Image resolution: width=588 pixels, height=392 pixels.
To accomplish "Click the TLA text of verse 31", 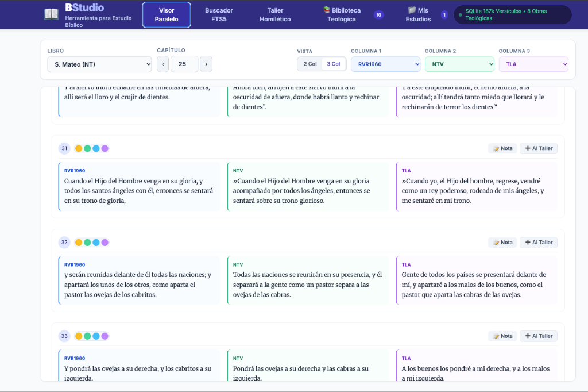I will (x=473, y=191).
